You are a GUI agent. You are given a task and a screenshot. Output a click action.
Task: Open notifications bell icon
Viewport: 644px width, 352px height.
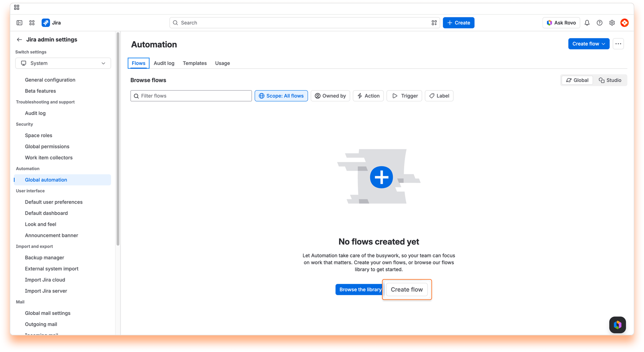587,23
